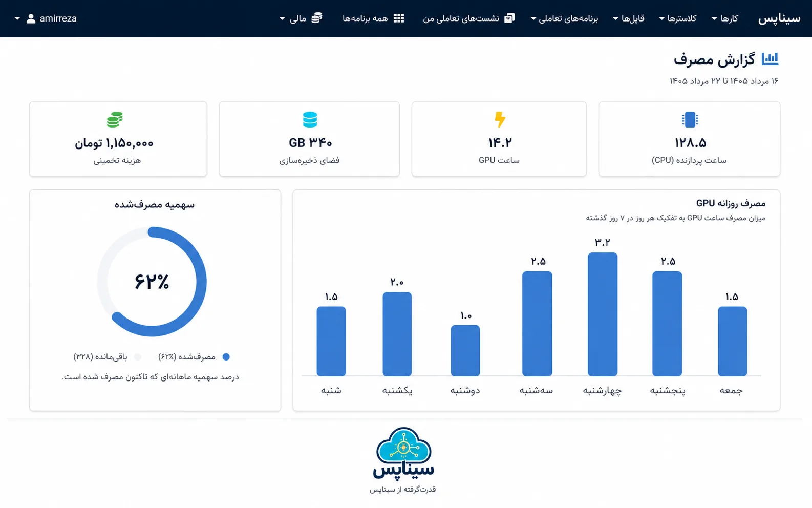Go to همه برنامه‌ها in the navbar

pyautogui.click(x=373, y=18)
